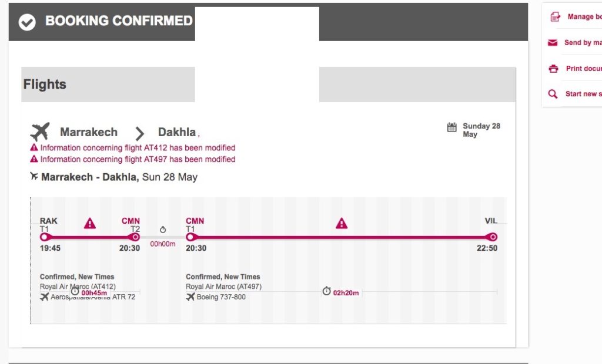The height and width of the screenshot is (364, 602).
Task: Click the clock icon beside 02h20m duration
Action: point(326,291)
